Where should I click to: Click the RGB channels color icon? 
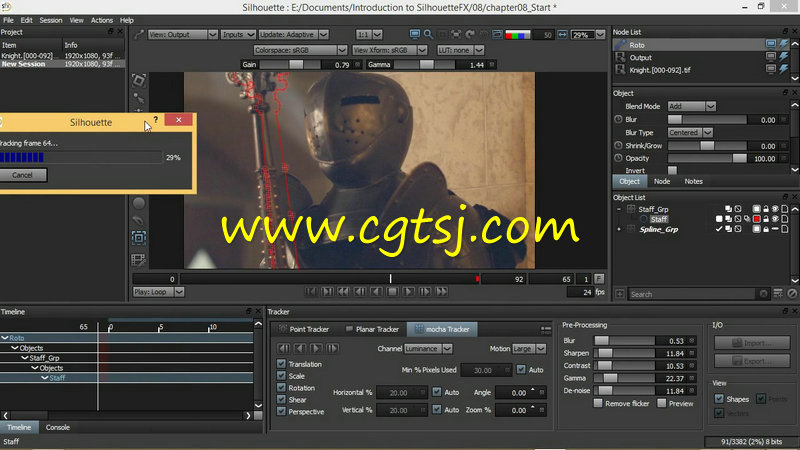tap(517, 35)
